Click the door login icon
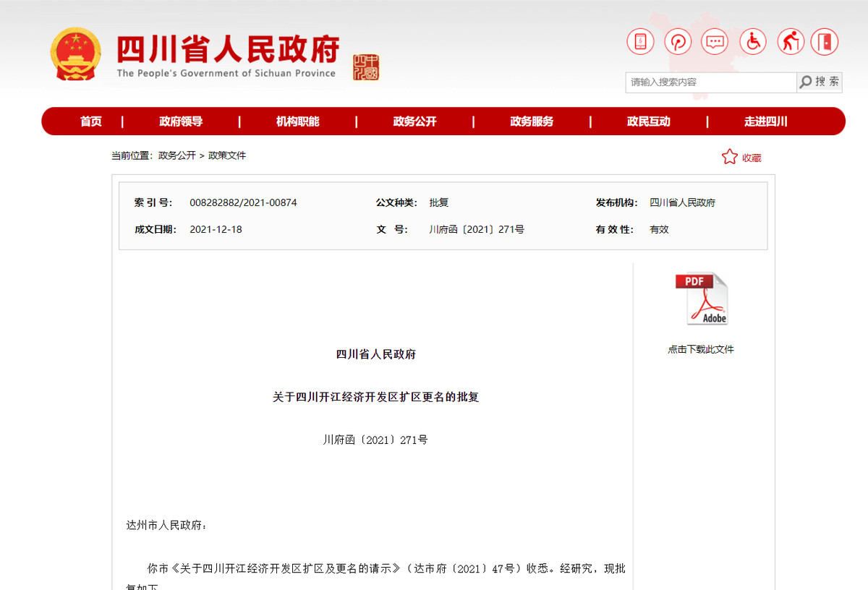The height and width of the screenshot is (590, 868). [825, 42]
